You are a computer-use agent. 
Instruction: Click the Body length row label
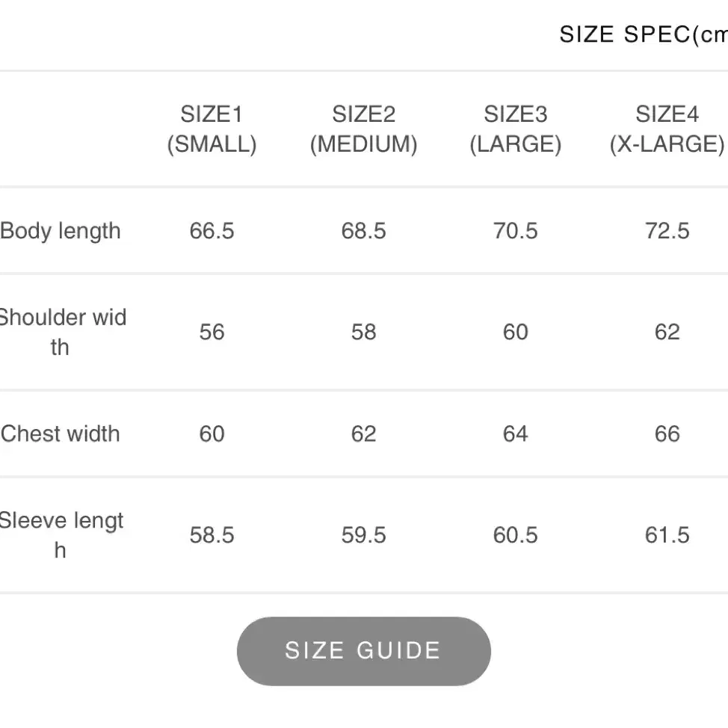pyautogui.click(x=61, y=231)
